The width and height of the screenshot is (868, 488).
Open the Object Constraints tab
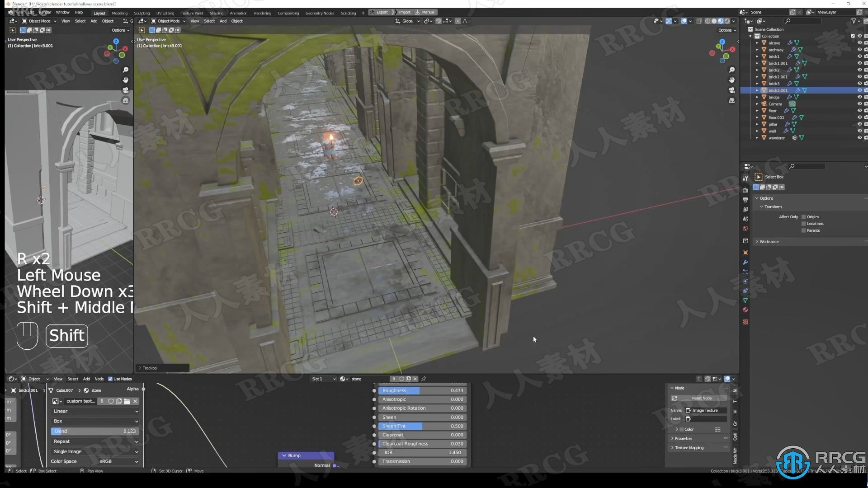pos(745,291)
